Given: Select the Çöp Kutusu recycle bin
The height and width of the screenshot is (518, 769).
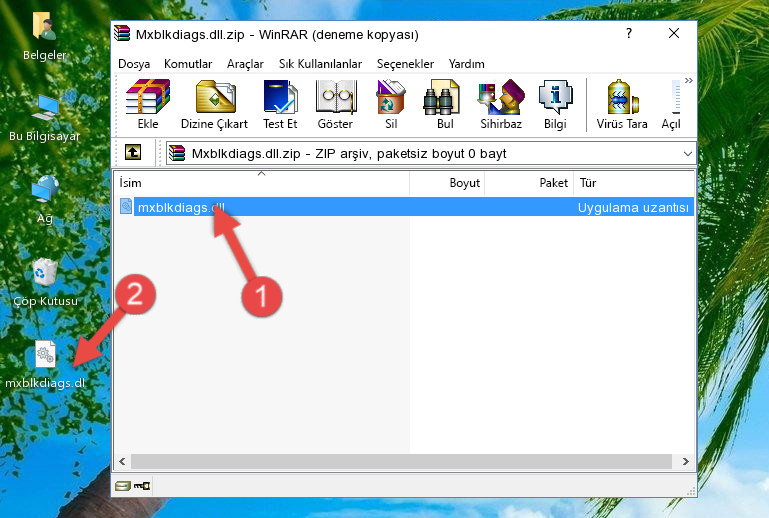Looking at the screenshot, I should pos(45,283).
